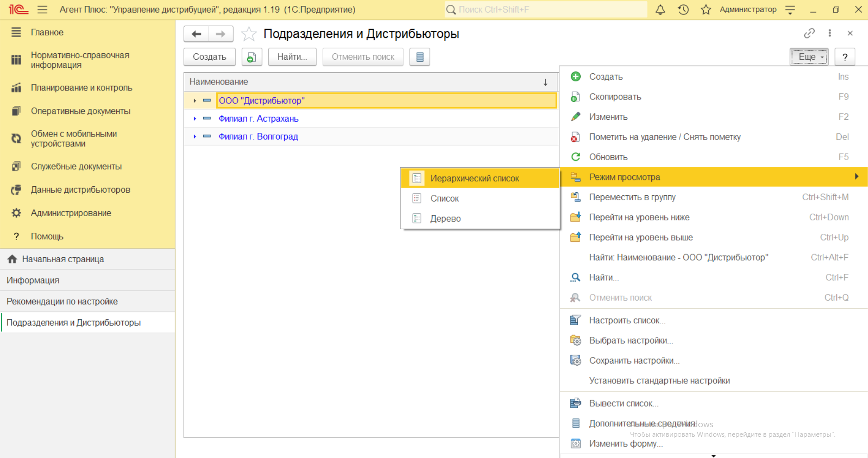Choose Переместить в группу menu item
868x458 pixels.
(632, 197)
